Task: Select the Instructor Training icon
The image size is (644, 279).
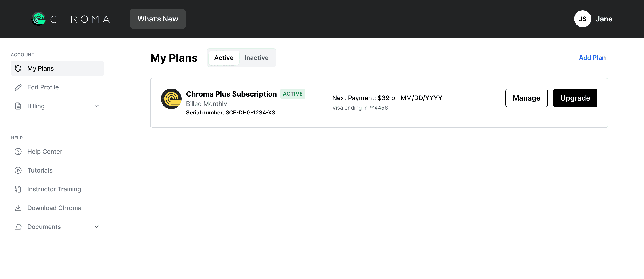Action: (18, 189)
